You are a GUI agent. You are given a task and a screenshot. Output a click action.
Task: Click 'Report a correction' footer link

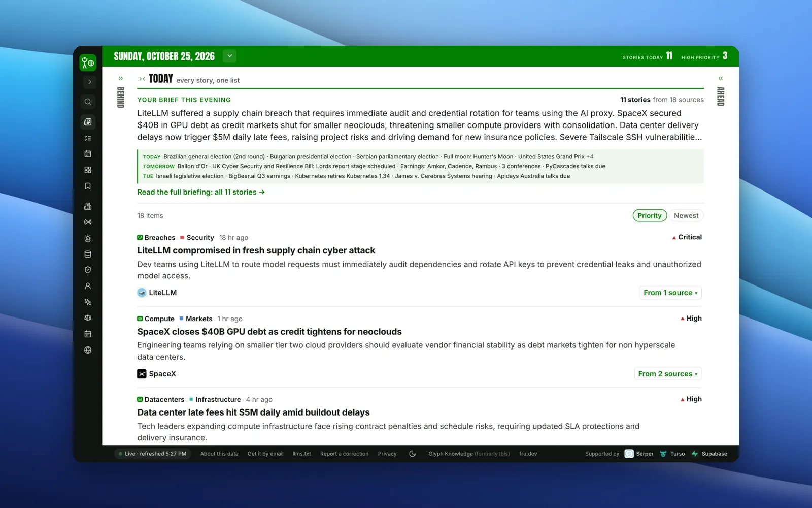click(x=344, y=454)
